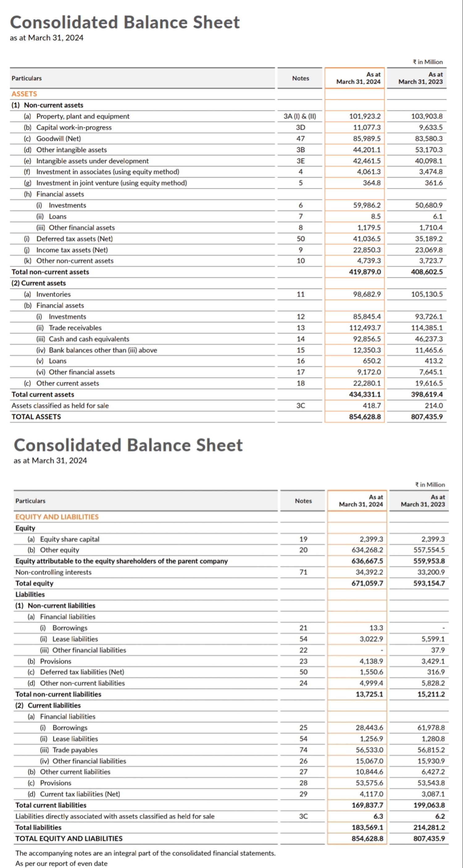Select 'Cash and cash equivalents' label

[89, 339]
